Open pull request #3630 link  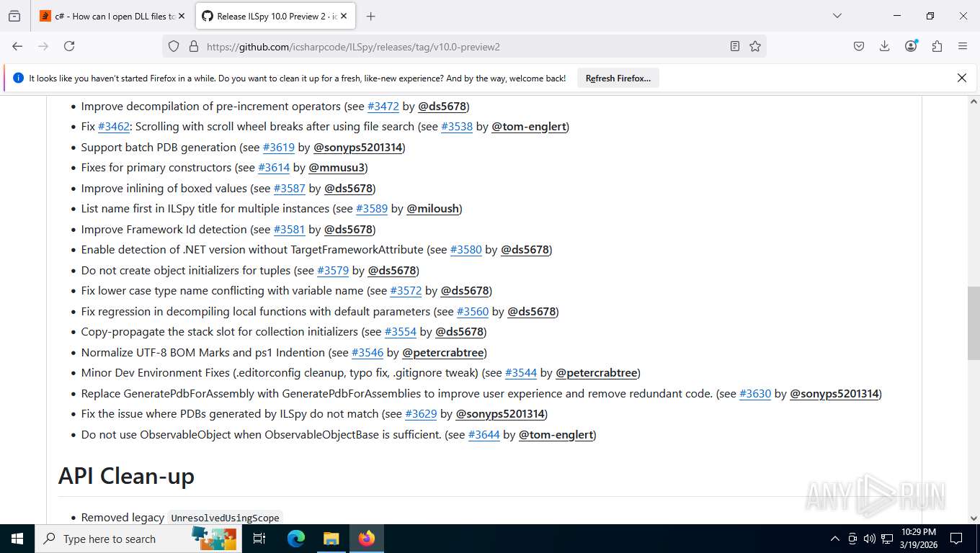click(755, 393)
